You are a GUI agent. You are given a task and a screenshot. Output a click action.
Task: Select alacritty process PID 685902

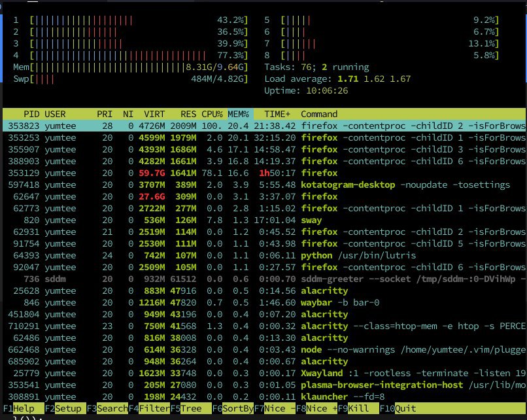click(x=265, y=361)
